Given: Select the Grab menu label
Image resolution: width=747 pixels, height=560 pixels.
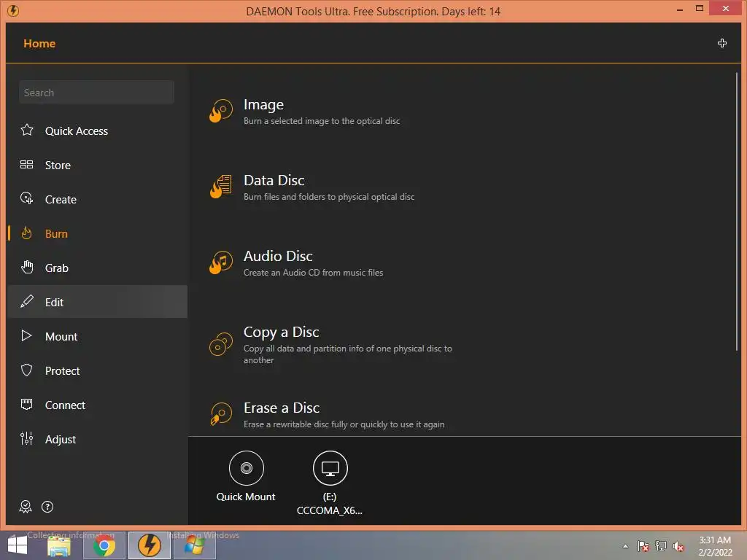Looking at the screenshot, I should pos(57,268).
